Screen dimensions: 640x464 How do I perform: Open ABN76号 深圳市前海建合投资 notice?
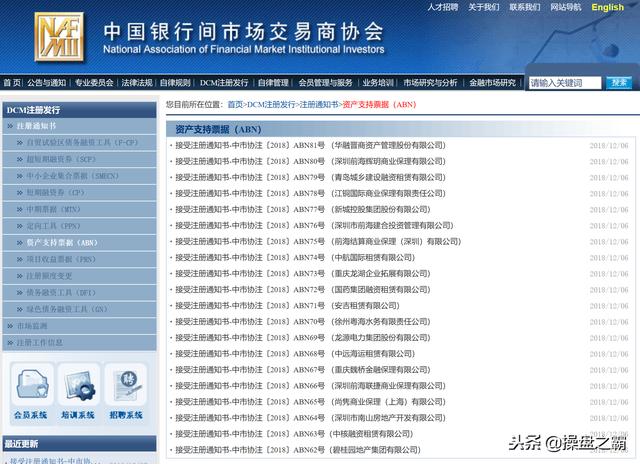314,225
